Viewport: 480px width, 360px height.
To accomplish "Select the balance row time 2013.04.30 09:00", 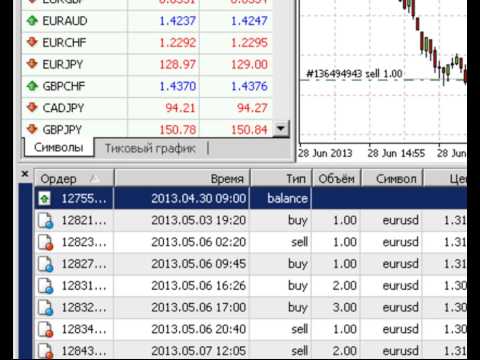I will [x=199, y=198].
